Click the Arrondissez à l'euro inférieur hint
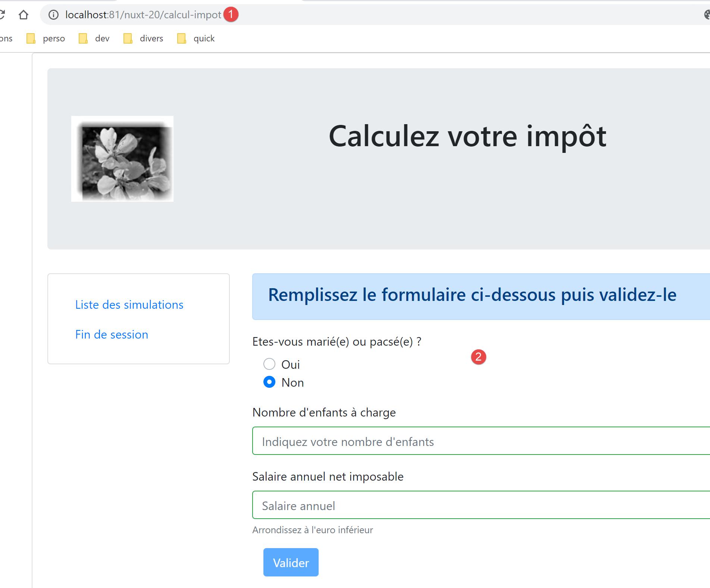Image resolution: width=710 pixels, height=588 pixels. tap(312, 530)
